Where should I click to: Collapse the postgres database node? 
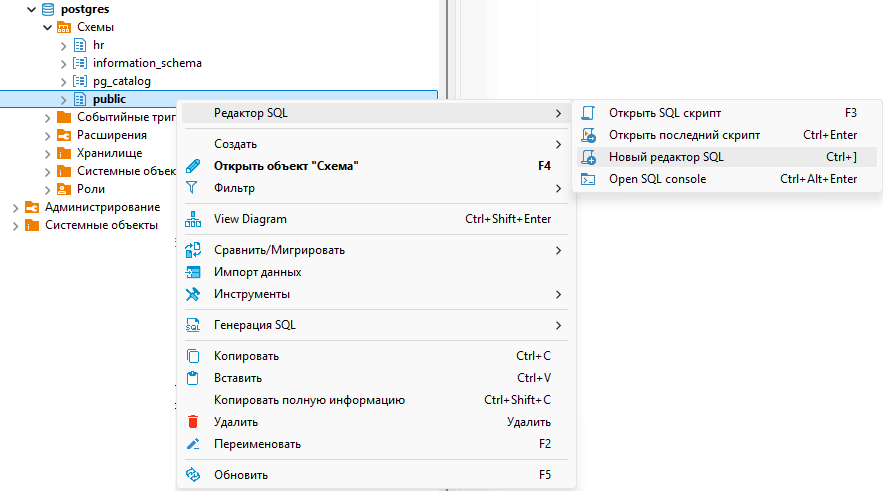[32, 10]
